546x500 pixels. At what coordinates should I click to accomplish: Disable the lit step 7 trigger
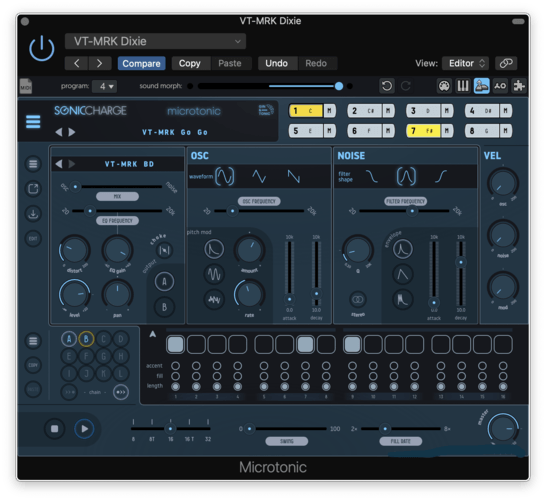pyautogui.click(x=305, y=344)
